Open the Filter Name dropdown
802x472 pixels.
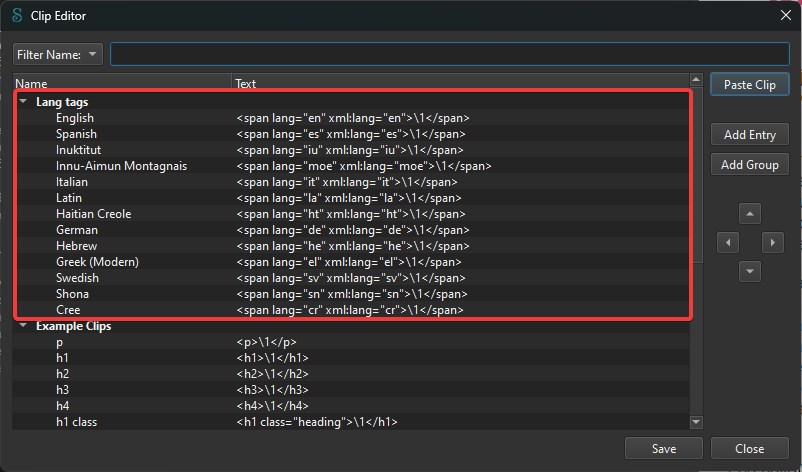coord(58,54)
